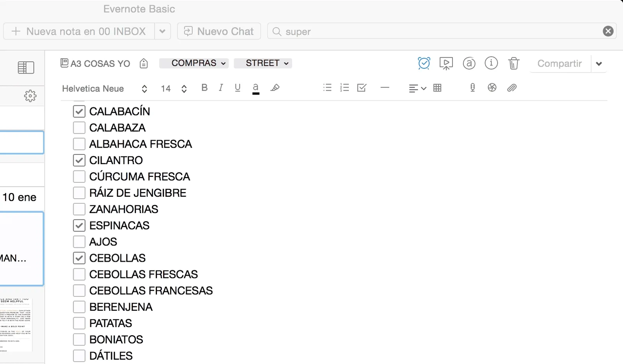Click the Compartir button
This screenshot has width=623, height=364.
tap(560, 64)
